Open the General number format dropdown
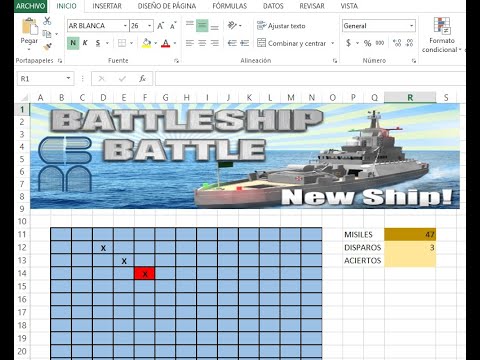 [412, 26]
